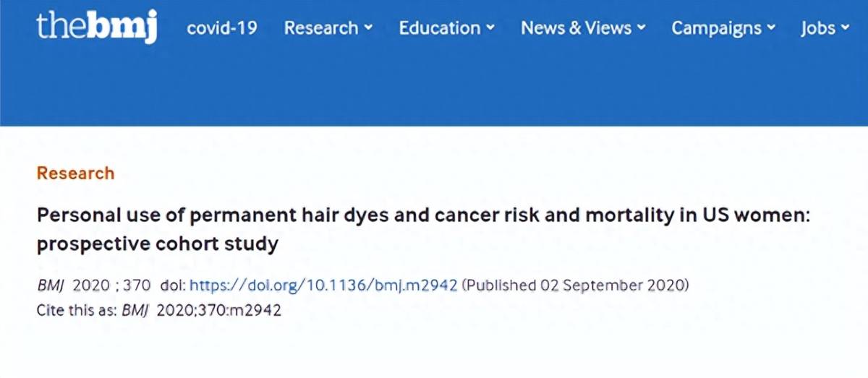Expand the Research dropdown chevron
The height and width of the screenshot is (378, 868).
click(x=368, y=28)
